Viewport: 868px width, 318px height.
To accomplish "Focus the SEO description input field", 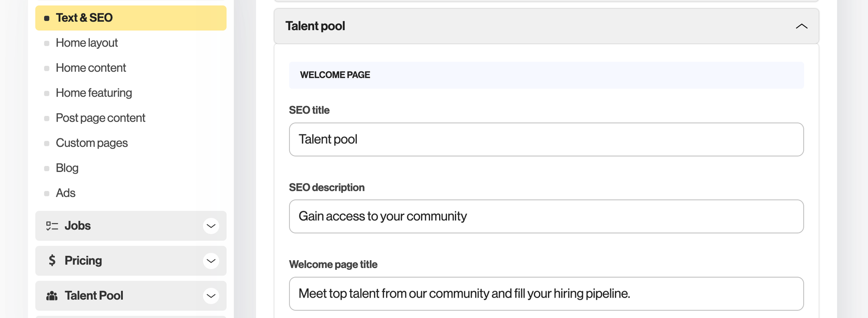I will pyautogui.click(x=546, y=216).
